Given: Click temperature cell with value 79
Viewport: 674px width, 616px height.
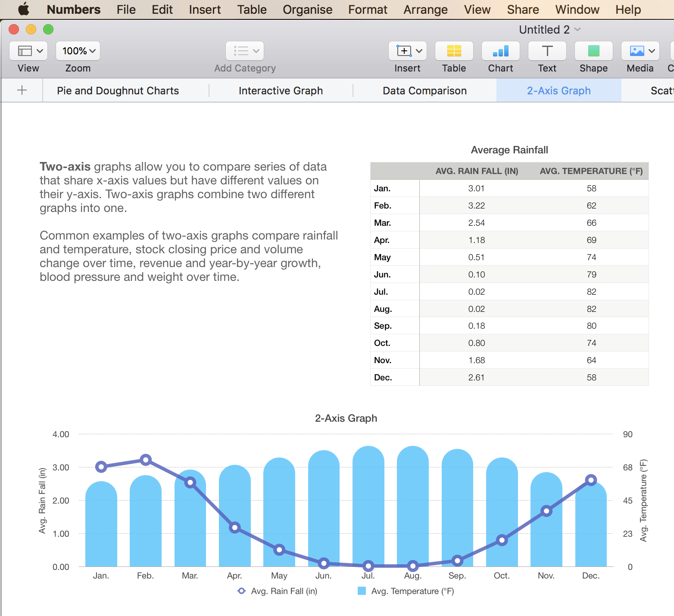Looking at the screenshot, I should click(591, 274).
